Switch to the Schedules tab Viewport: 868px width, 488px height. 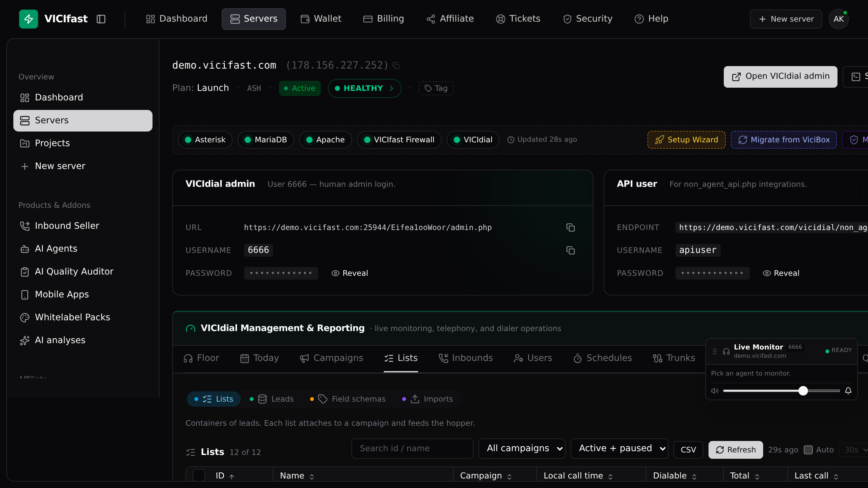pos(602,358)
